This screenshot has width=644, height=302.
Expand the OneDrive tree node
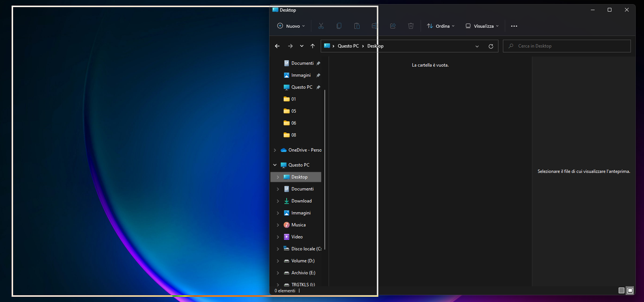click(275, 150)
